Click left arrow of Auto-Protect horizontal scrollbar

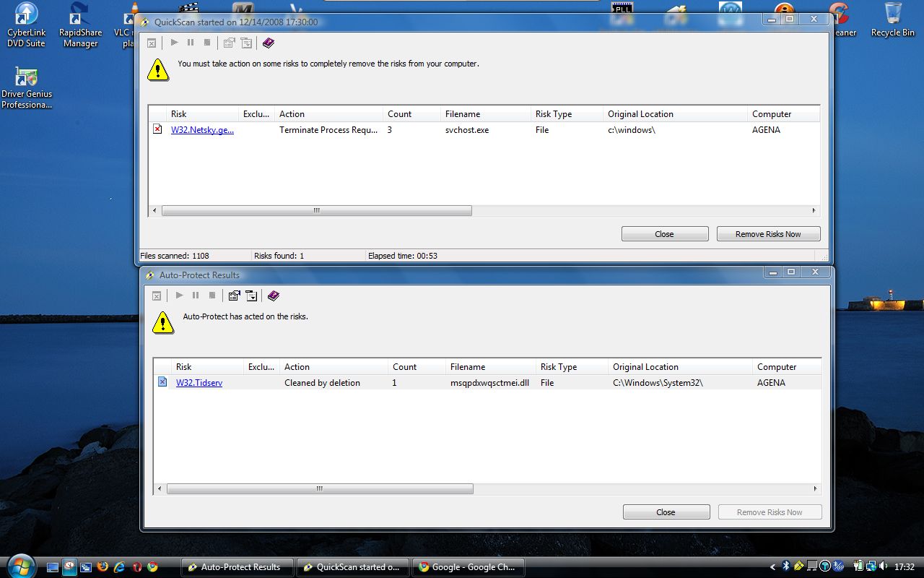coord(160,489)
